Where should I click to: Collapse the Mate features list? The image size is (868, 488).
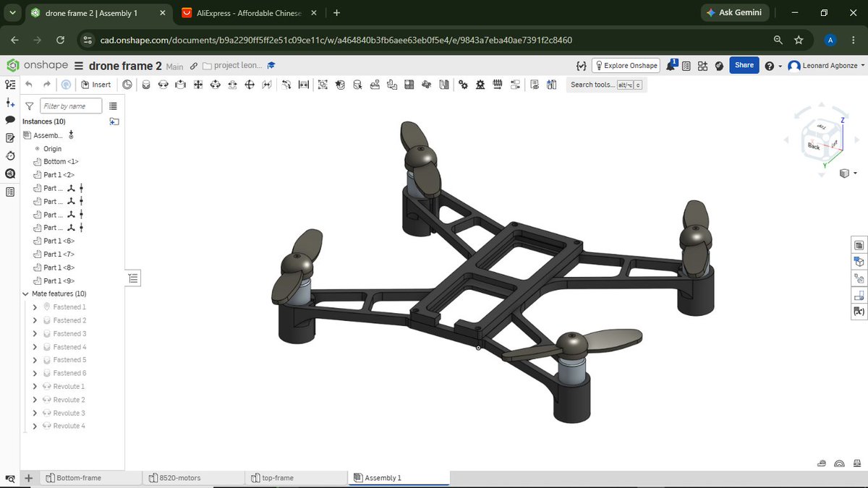point(26,294)
